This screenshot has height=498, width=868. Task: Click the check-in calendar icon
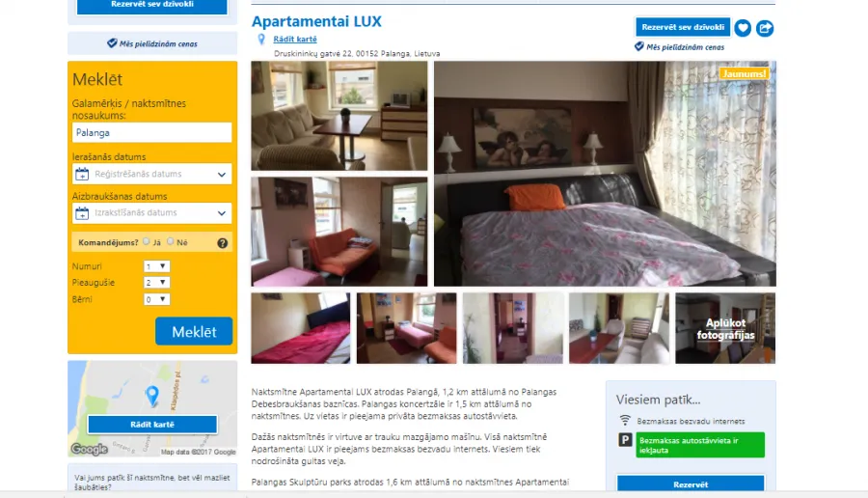[x=82, y=174]
